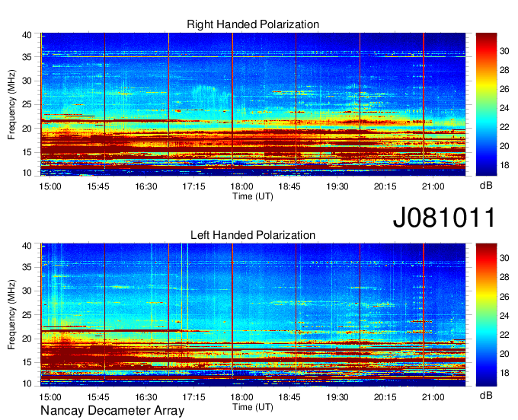Screen dimensions: 518x420
Task: Click "28" dB tick on Left Handed colorbar
Action: 504,277
